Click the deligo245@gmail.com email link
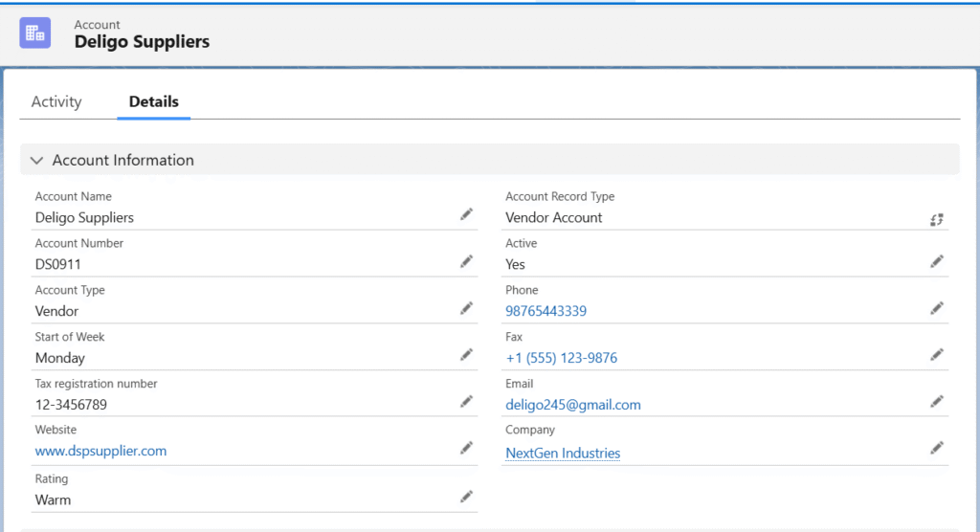This screenshot has height=532, width=980. point(573,405)
